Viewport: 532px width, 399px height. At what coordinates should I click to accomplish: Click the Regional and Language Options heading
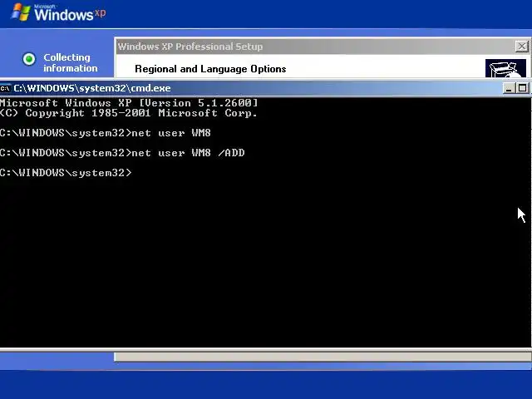click(210, 69)
